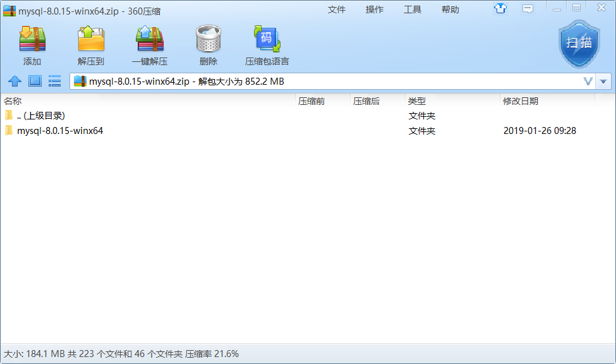Click the status bar size summary text
This screenshot has height=364, width=616.
[121, 354]
